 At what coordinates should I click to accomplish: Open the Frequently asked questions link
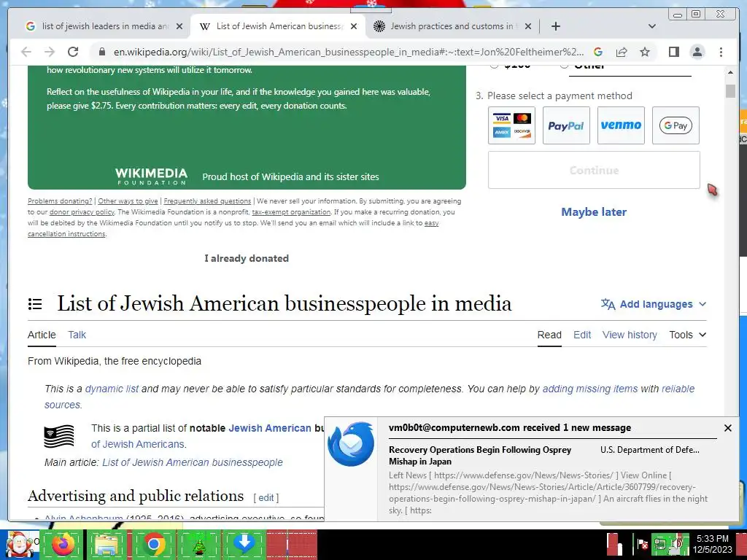(x=207, y=201)
